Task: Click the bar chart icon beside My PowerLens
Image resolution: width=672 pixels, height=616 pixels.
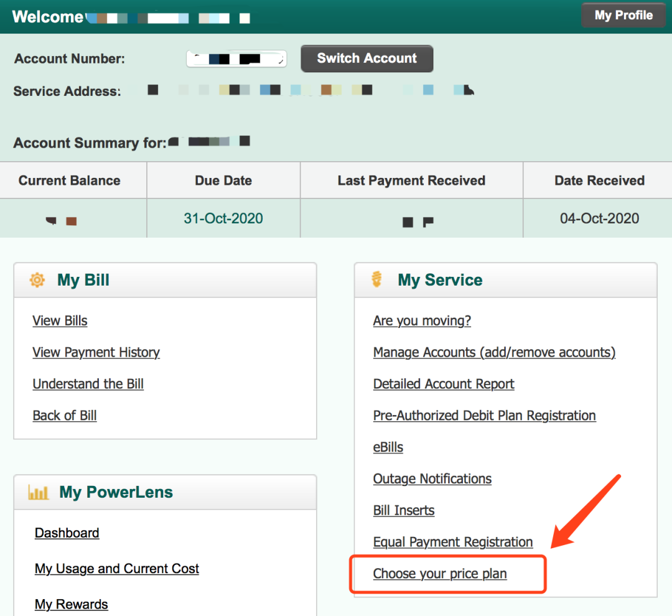Action: [39, 493]
